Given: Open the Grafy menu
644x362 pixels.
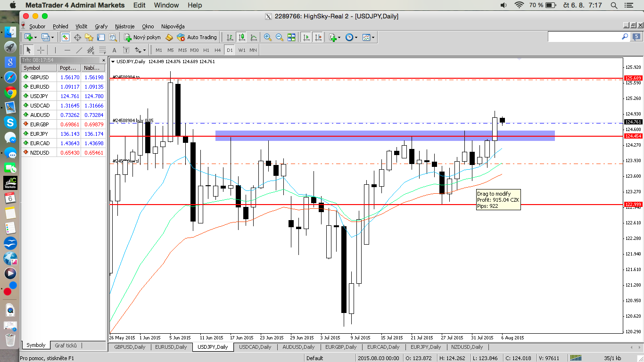Looking at the screenshot, I should pos(101,26).
